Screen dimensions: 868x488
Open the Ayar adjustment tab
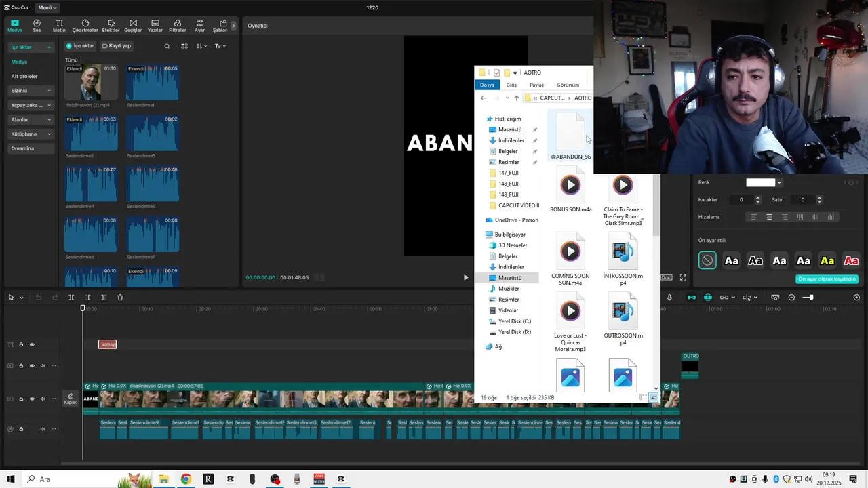click(x=199, y=26)
